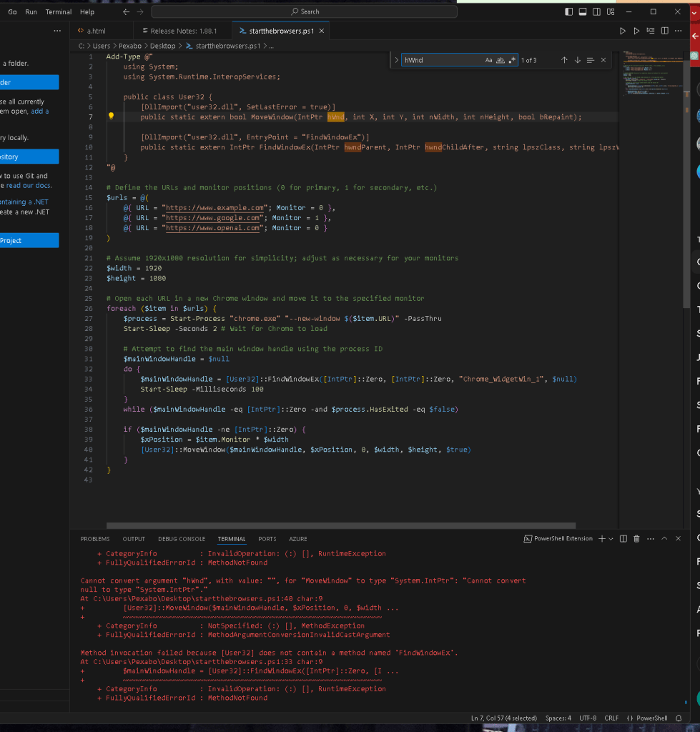Viewport: 700px width, 732px height.
Task: Click the editor horizontal scrollbar
Action: click(341, 525)
